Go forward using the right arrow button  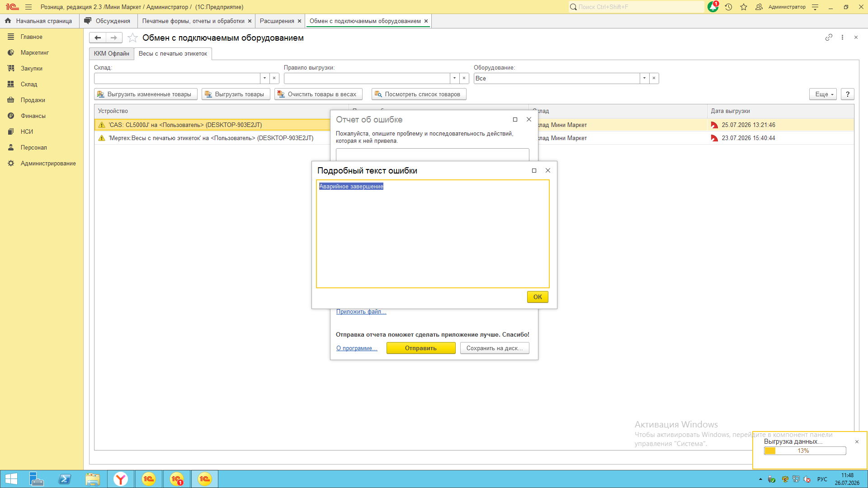[x=114, y=38]
